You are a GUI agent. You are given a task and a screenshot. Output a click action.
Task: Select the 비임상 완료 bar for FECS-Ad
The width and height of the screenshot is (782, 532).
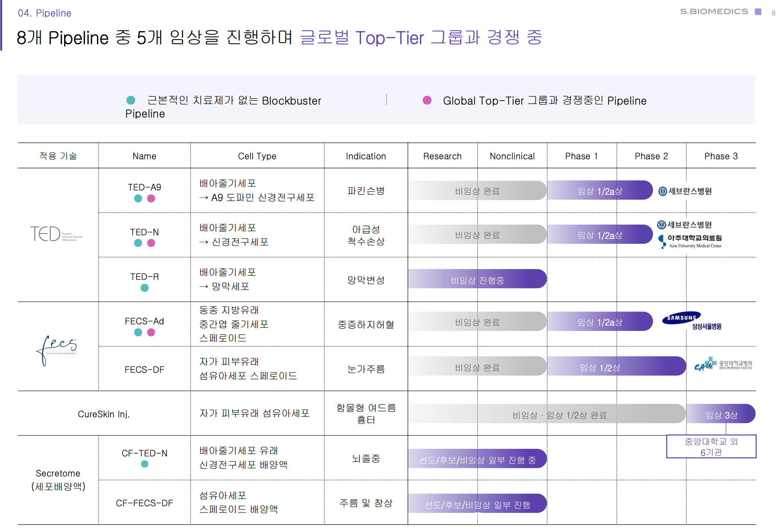pos(477,321)
